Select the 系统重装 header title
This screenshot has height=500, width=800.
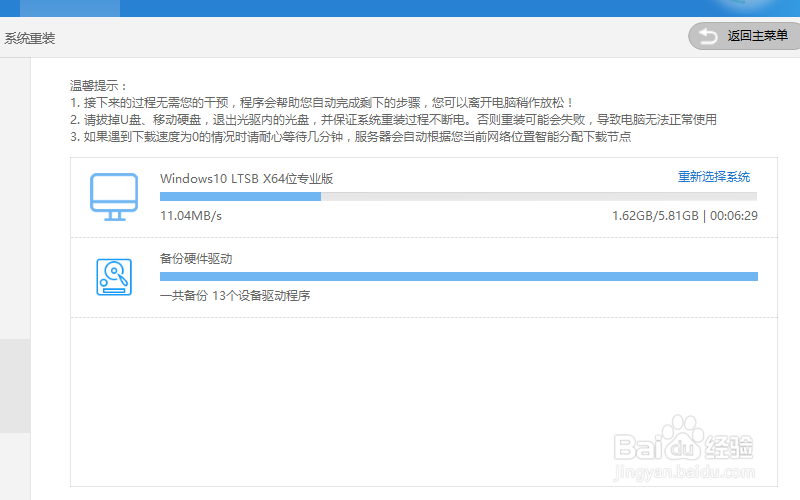[x=30, y=38]
